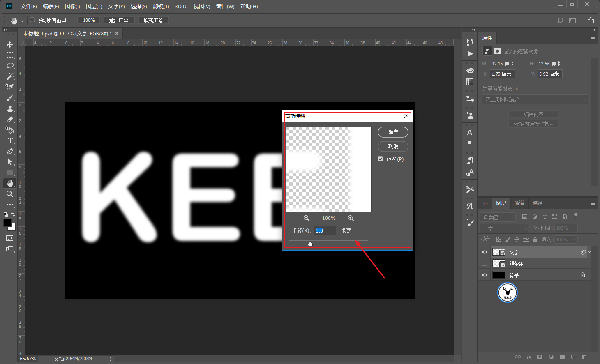Select the Lasso tool

click(10, 66)
